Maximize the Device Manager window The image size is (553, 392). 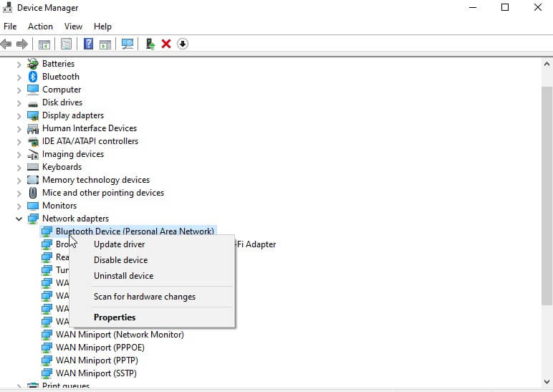(x=505, y=7)
